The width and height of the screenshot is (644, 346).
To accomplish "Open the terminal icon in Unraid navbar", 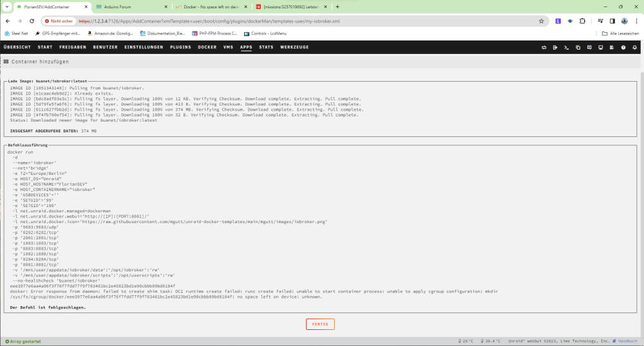I will tap(566, 48).
